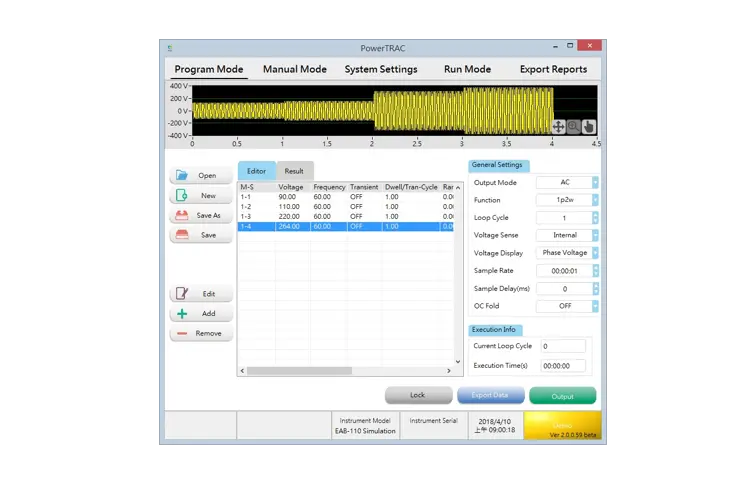Click the Open folder icon
Viewport: 732px width, 480px height.
click(x=182, y=175)
